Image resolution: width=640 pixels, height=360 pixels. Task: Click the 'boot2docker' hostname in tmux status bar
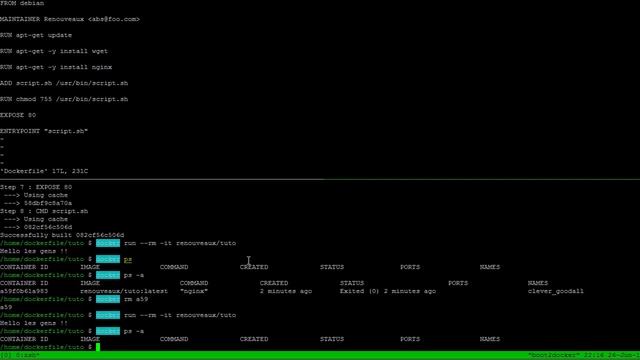click(x=554, y=356)
